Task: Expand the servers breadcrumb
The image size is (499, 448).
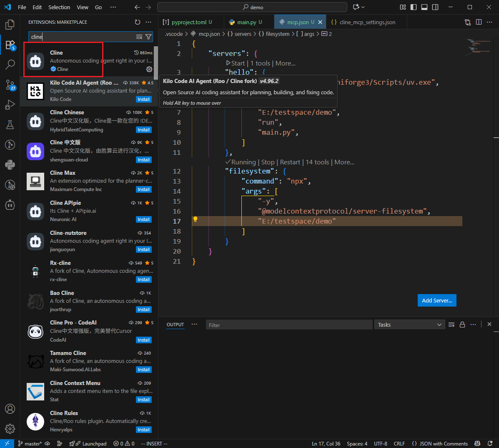Action: click(x=239, y=34)
